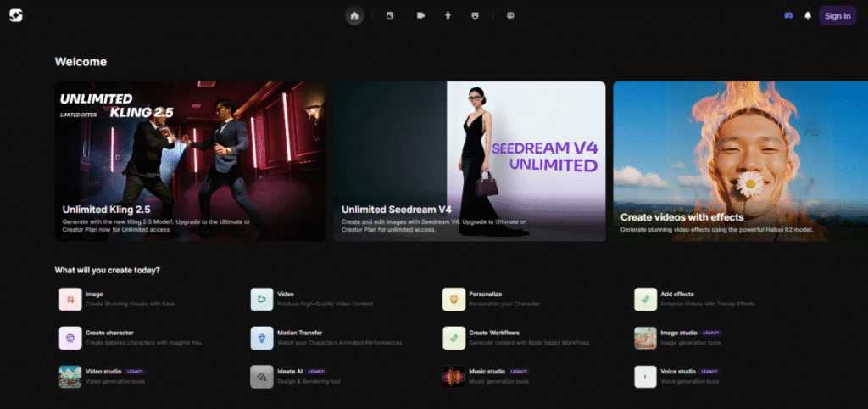Open 'Voice studio' title link

coord(678,372)
